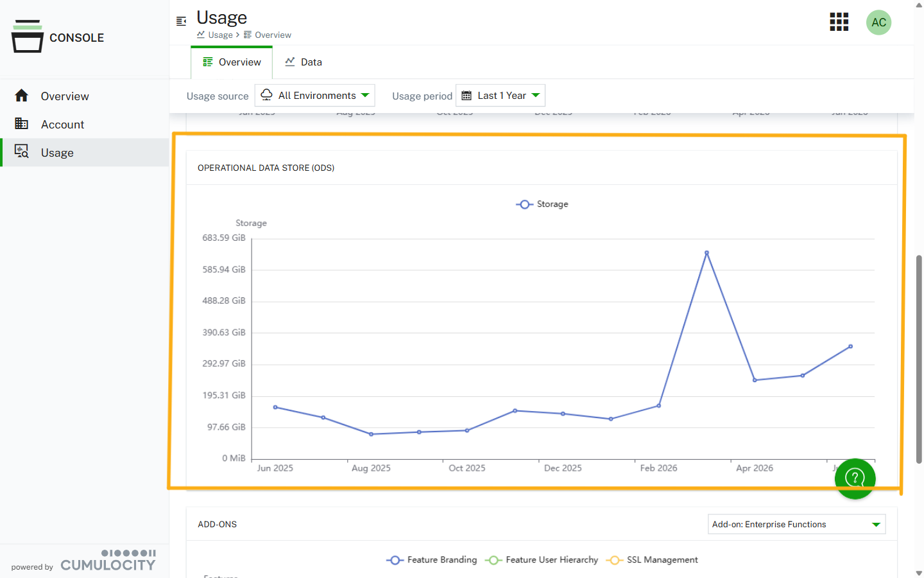Viewport: 924px width, 578px height.
Task: Click the 390.63 GiB axis label
Action: click(x=224, y=332)
